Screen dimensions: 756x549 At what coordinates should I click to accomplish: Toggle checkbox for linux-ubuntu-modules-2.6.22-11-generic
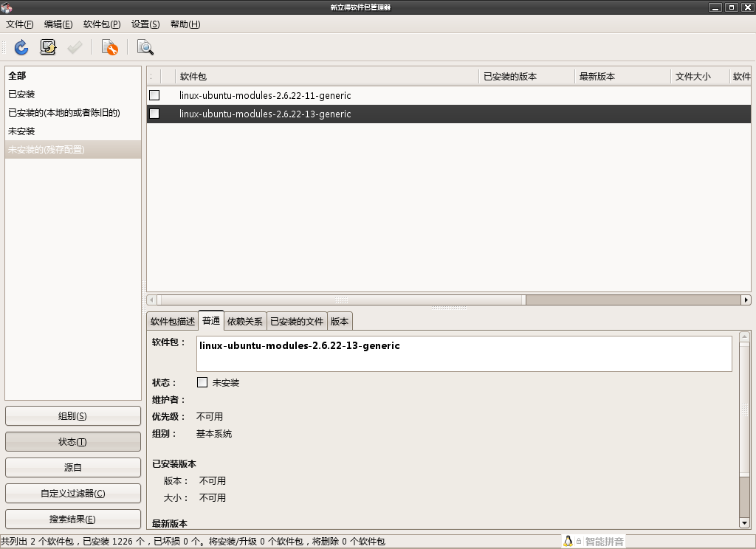point(154,95)
